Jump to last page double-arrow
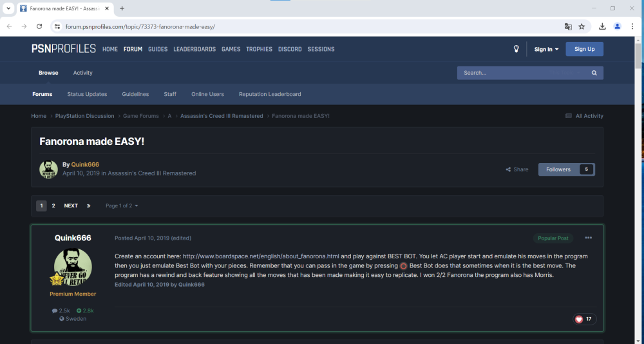 (x=88, y=205)
